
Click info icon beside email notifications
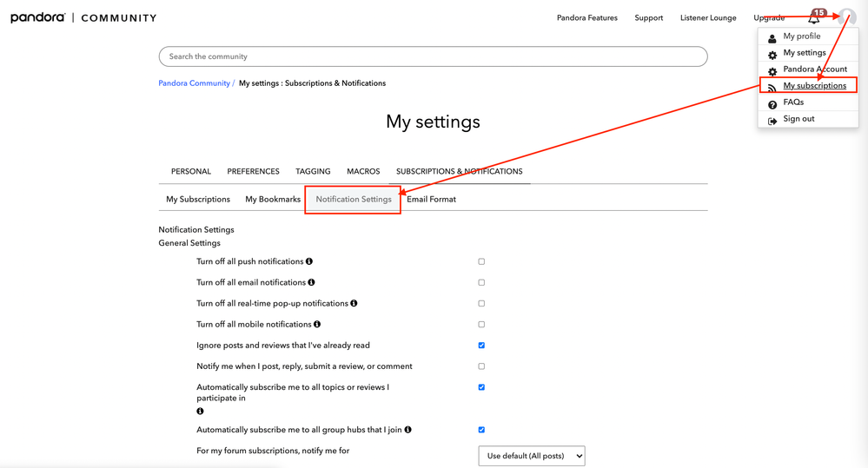pos(311,282)
